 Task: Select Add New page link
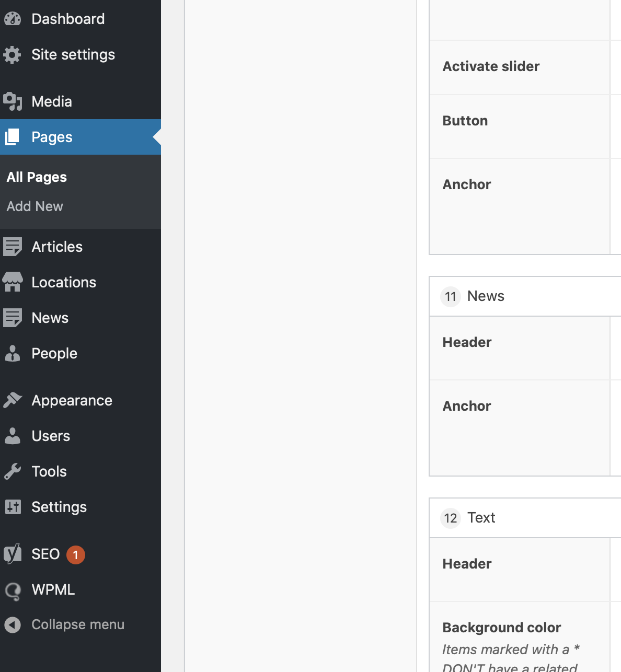pos(34,206)
